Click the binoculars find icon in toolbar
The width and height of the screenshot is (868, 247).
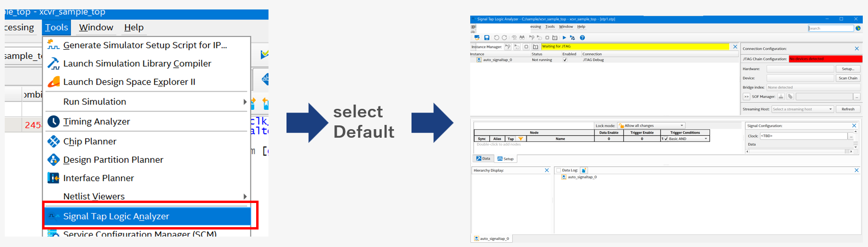[522, 38]
